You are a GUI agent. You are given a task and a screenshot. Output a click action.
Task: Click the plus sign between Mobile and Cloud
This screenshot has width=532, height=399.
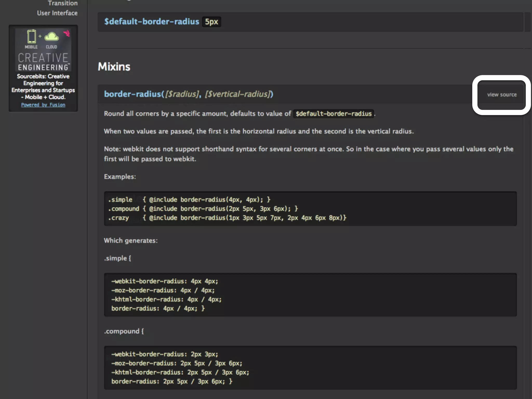point(40,36)
